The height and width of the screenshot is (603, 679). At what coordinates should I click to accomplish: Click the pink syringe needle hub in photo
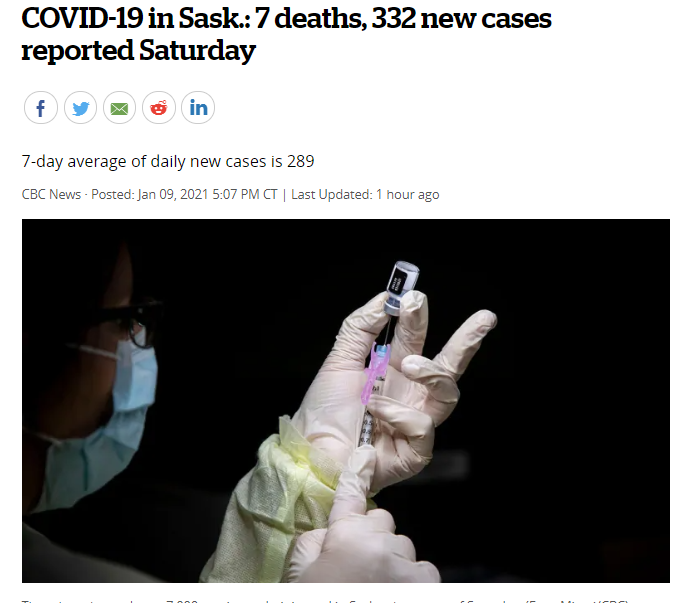pyautogui.click(x=374, y=370)
